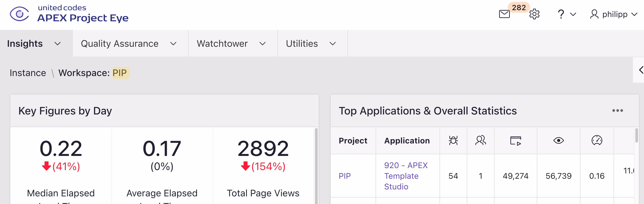Click the speedometer icon column header
The width and height of the screenshot is (644, 204).
pos(597,140)
